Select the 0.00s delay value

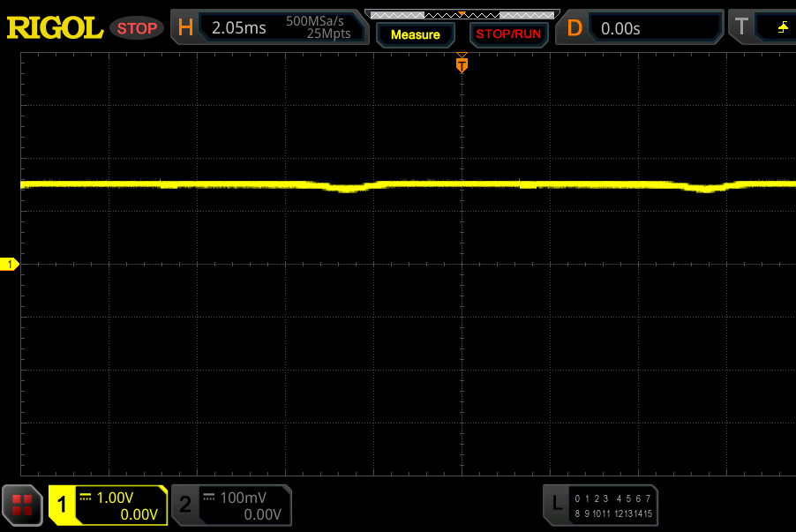(x=620, y=28)
